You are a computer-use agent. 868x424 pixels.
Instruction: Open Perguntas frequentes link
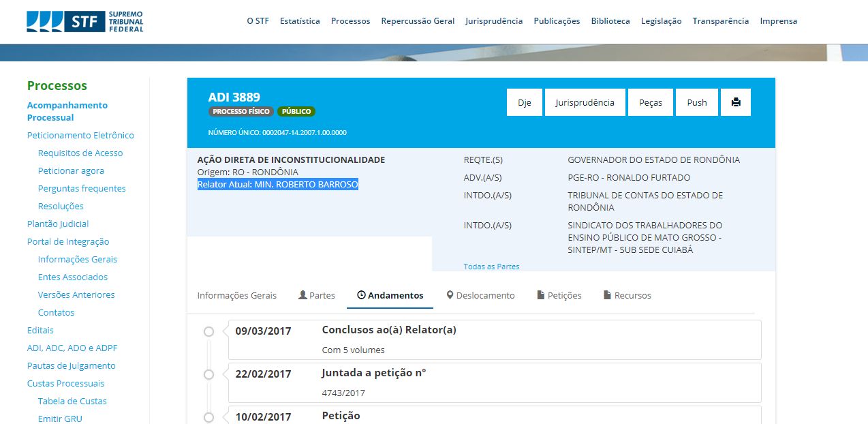coord(82,188)
